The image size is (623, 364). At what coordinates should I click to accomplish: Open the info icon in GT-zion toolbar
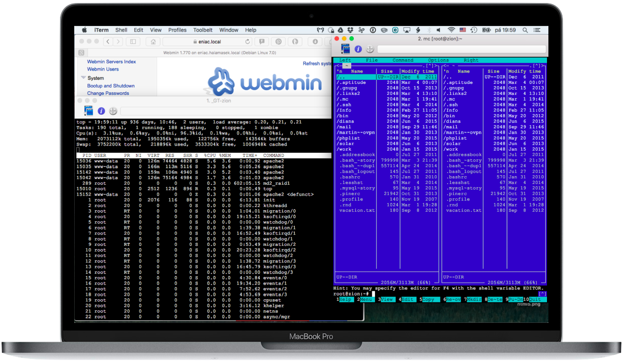click(101, 111)
